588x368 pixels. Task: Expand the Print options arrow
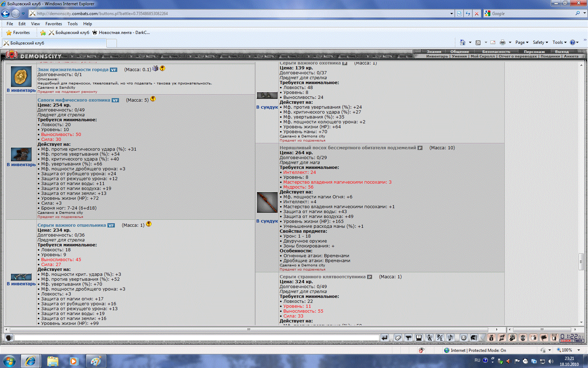tap(510, 42)
